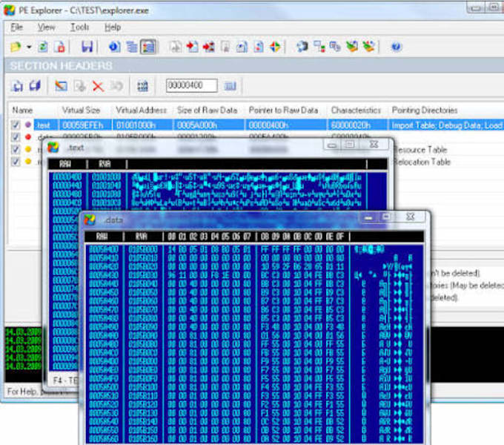Click the first green plug-in icon
This screenshot has height=445, width=504.
click(x=352, y=47)
